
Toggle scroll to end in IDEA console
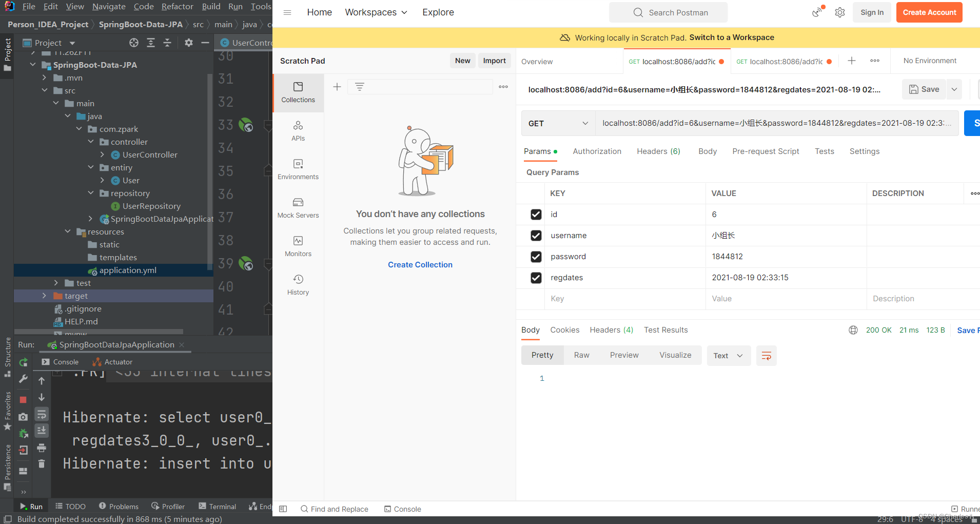[x=42, y=431]
